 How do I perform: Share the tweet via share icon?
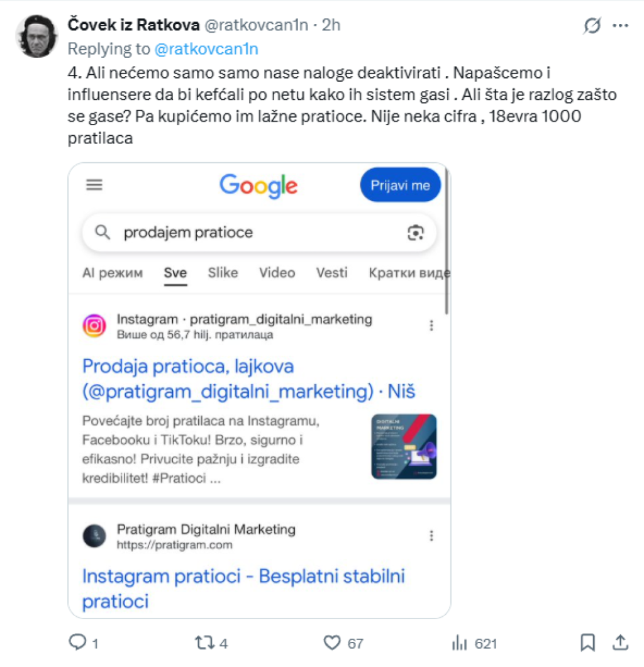tap(620, 642)
